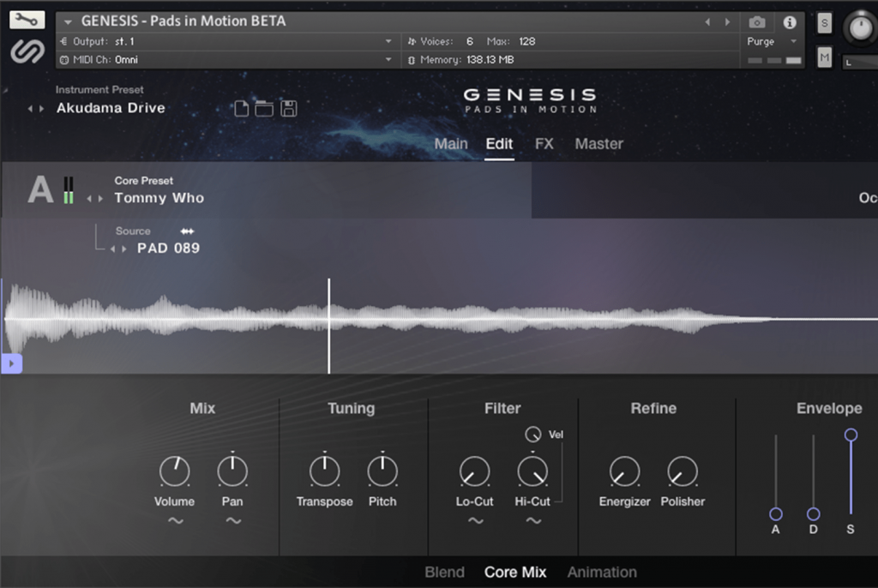Select the Animation section at the bottom
Image resolution: width=878 pixels, height=588 pixels.
(x=602, y=572)
